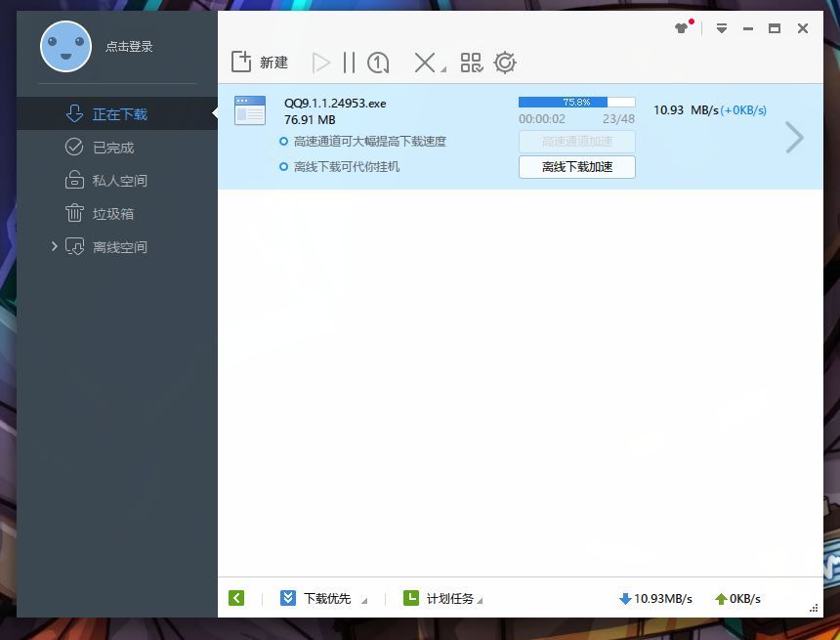Open the skin shirt icon in title bar
The height and width of the screenshot is (640, 840).
682,28
